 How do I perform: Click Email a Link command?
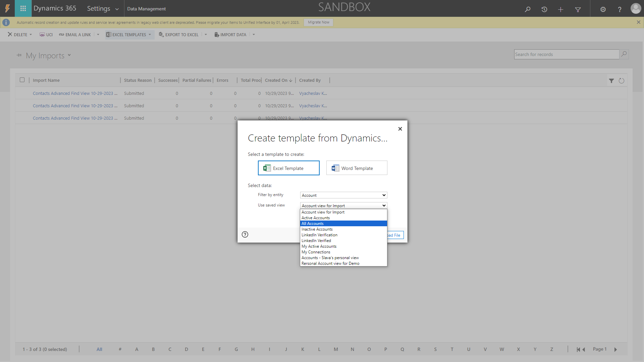75,35
